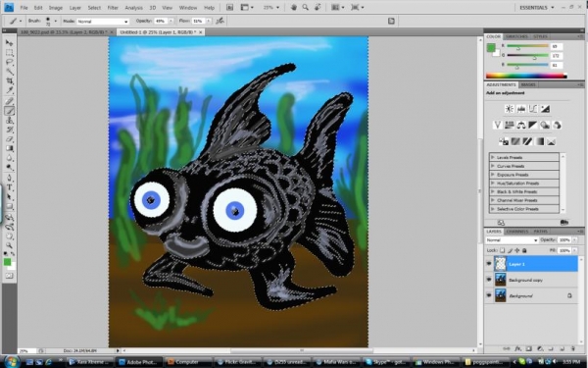Screen dimensions: 588x368
Task: Toggle airbrush mode in options bar
Action: (220, 21)
